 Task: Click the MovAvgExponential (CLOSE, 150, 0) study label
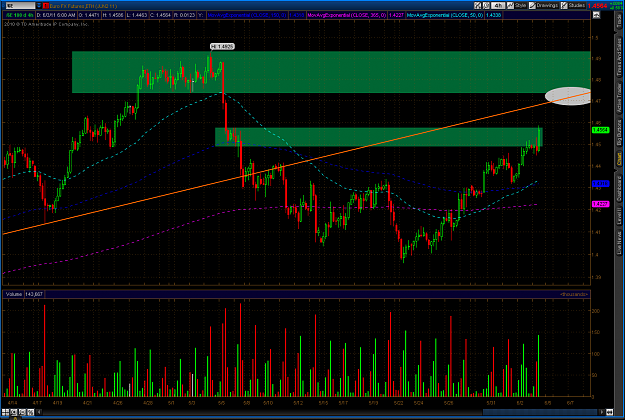pos(247,15)
